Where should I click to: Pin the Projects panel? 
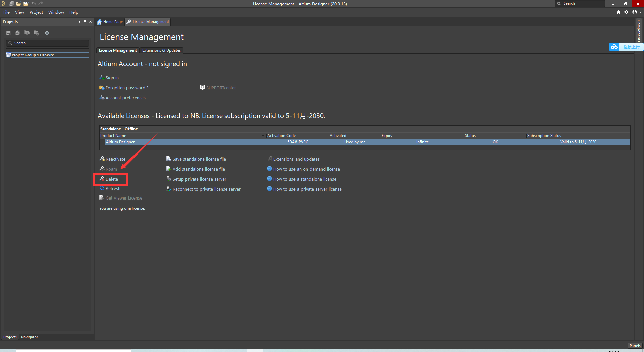tap(85, 21)
